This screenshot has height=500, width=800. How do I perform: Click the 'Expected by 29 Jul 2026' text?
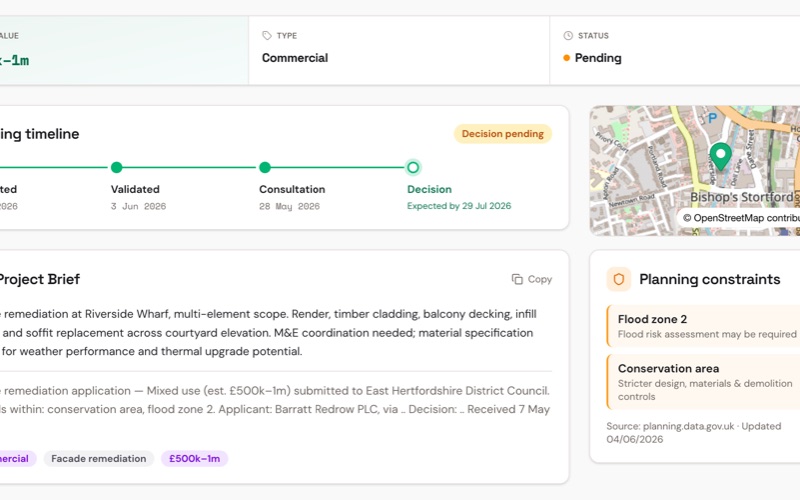coord(459,206)
